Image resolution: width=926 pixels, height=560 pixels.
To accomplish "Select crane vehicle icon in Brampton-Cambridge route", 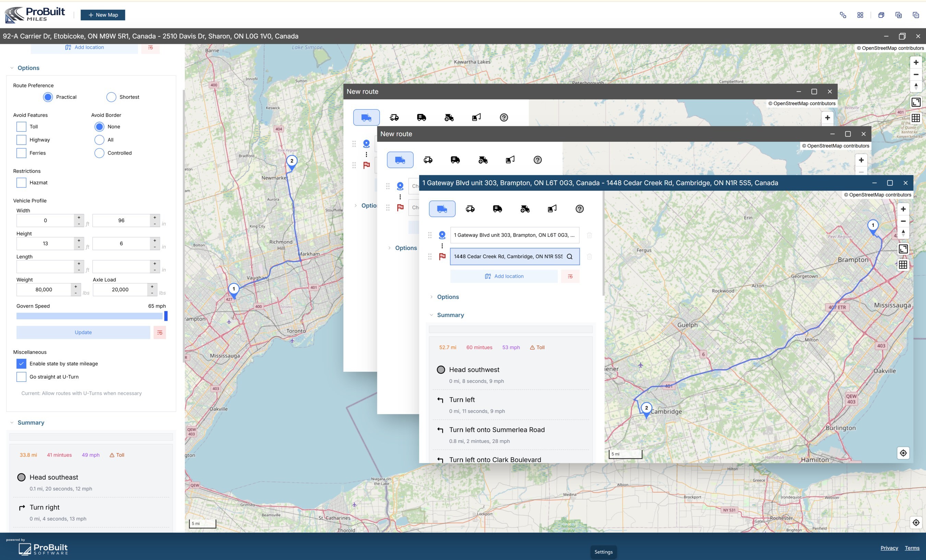I will coord(552,209).
